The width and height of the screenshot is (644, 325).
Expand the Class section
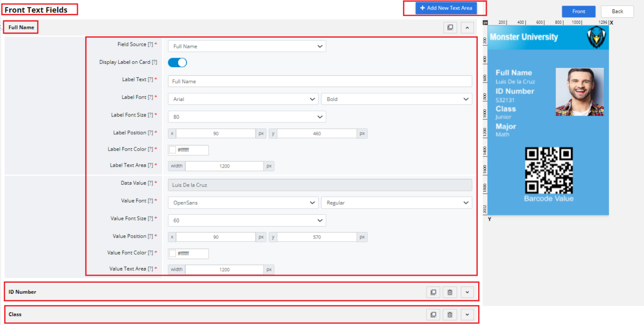click(467, 314)
